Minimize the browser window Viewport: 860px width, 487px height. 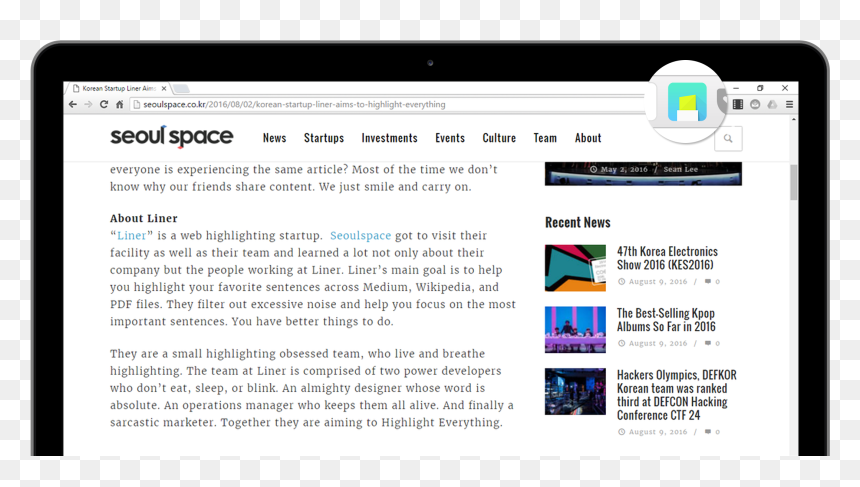tap(736, 88)
